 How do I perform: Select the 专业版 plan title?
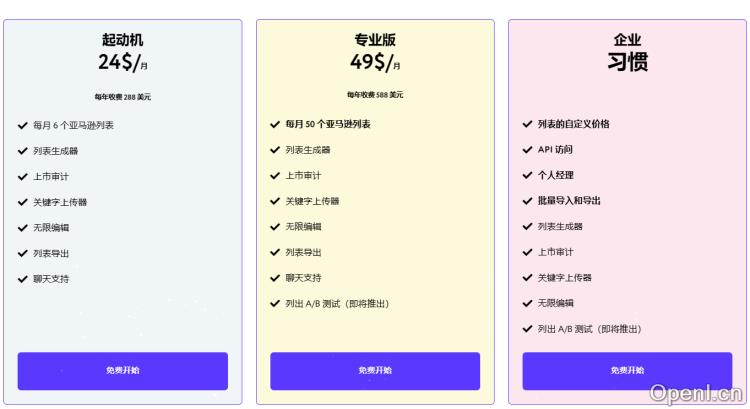tap(375, 40)
